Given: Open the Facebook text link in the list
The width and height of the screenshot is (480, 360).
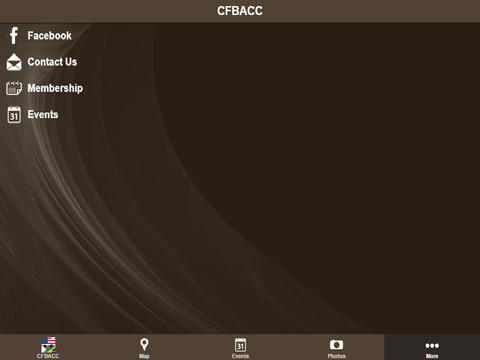Looking at the screenshot, I should coord(49,36).
